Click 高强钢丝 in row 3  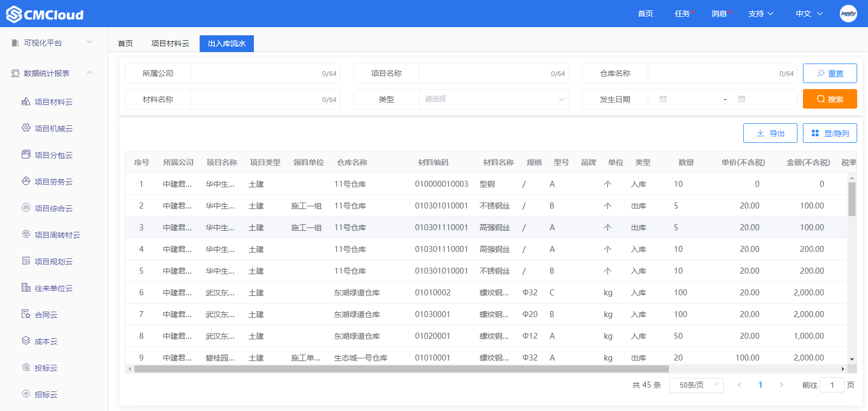(495, 227)
